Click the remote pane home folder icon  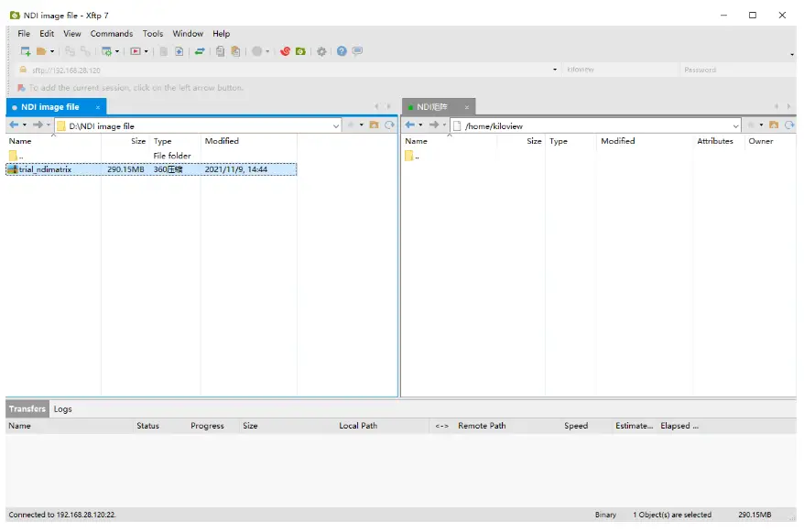coord(774,125)
